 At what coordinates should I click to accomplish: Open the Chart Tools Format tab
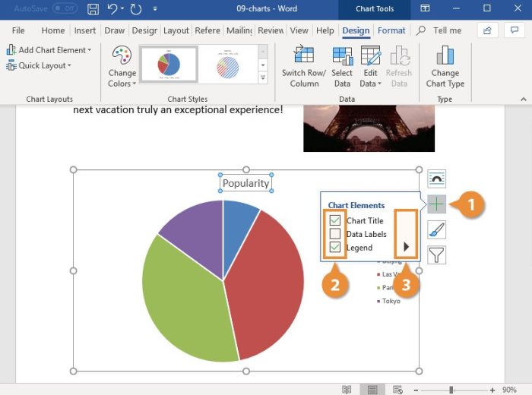tap(391, 30)
